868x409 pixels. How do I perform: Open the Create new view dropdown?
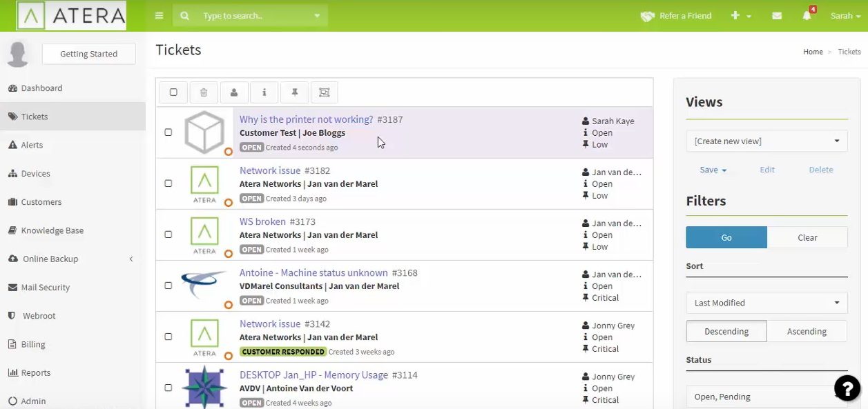[766, 141]
